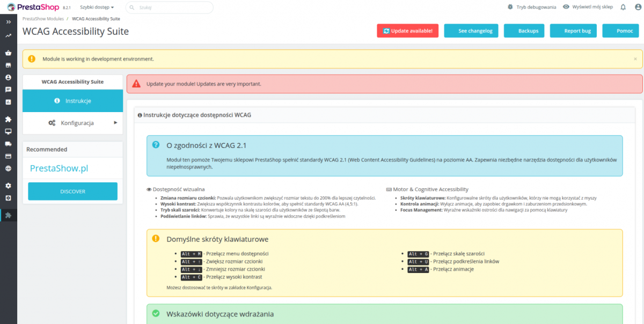644x324 pixels.
Task: Click the Motor & Cognitive keyboard icon
Action: point(389,189)
